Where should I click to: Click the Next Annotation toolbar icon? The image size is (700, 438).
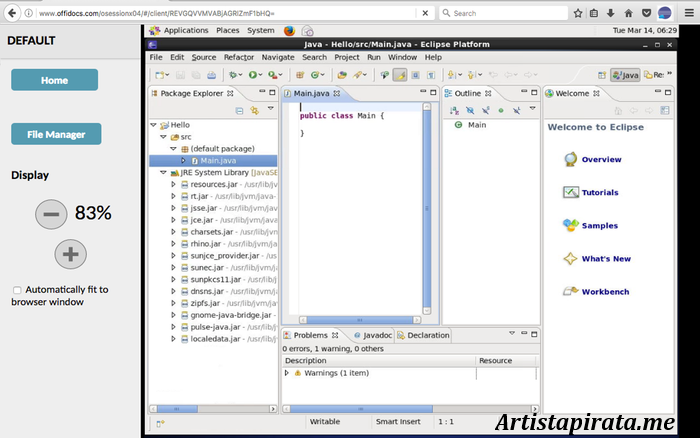click(451, 75)
